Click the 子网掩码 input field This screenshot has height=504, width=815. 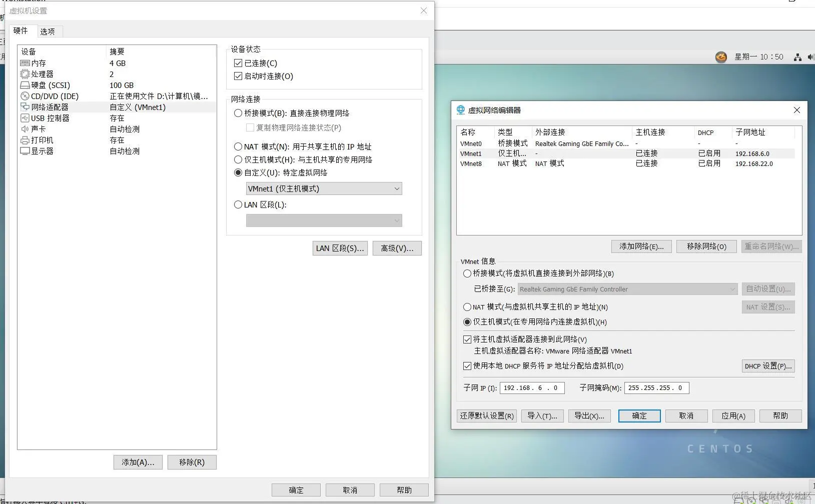click(x=657, y=388)
